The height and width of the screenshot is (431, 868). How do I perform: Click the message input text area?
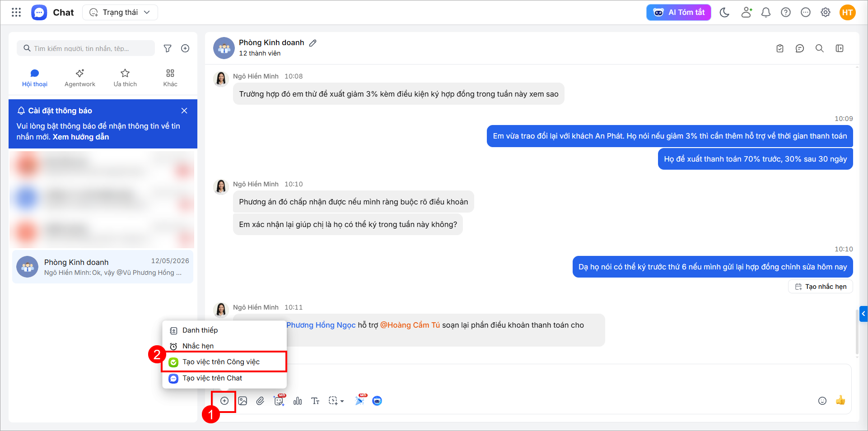pos(528,379)
